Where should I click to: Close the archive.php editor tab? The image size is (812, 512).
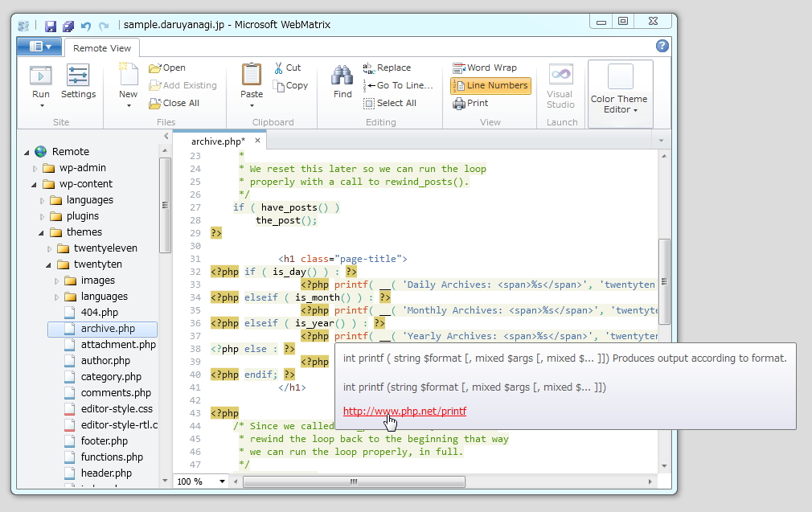pyautogui.click(x=258, y=141)
